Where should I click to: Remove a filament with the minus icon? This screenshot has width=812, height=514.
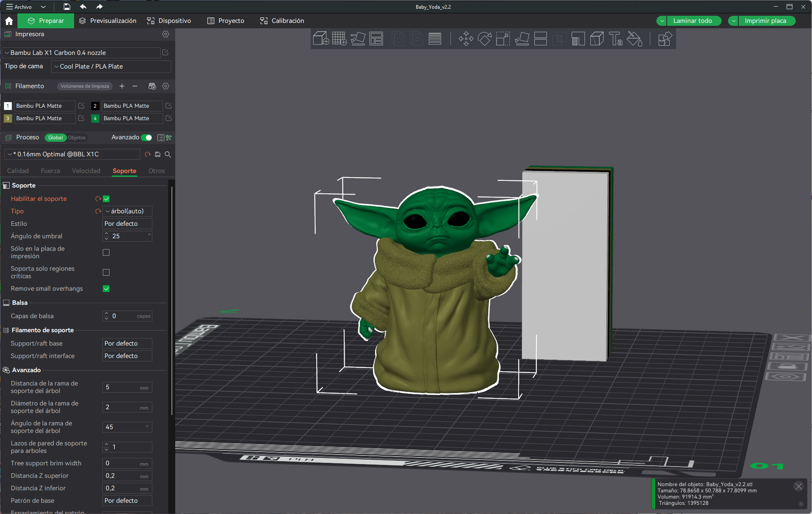point(135,86)
